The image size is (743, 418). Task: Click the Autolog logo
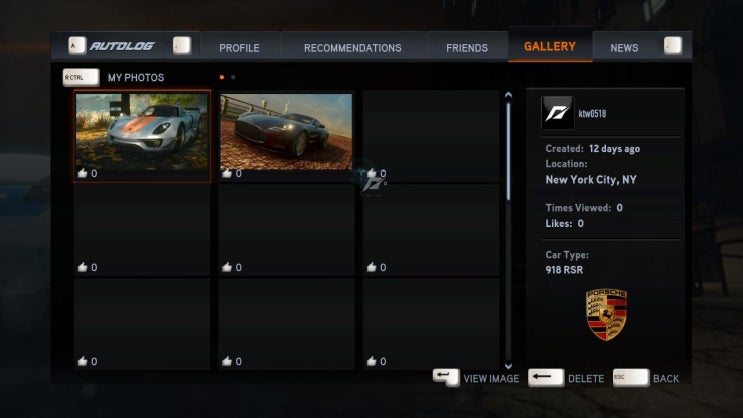click(122, 46)
